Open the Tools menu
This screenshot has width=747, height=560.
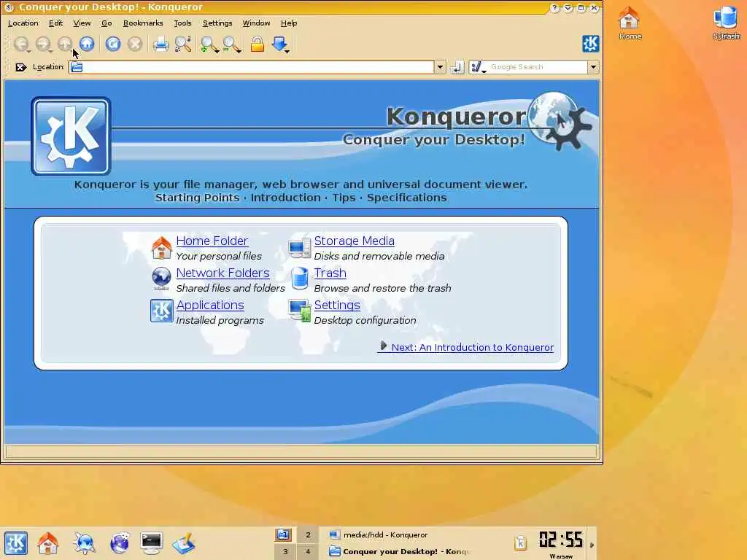(182, 23)
